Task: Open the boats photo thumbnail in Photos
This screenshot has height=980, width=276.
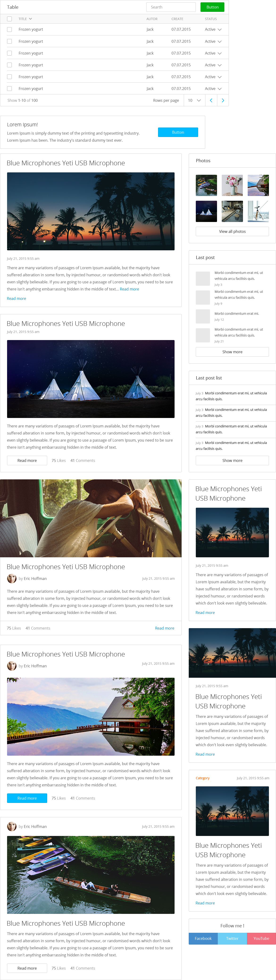Action: point(206,185)
